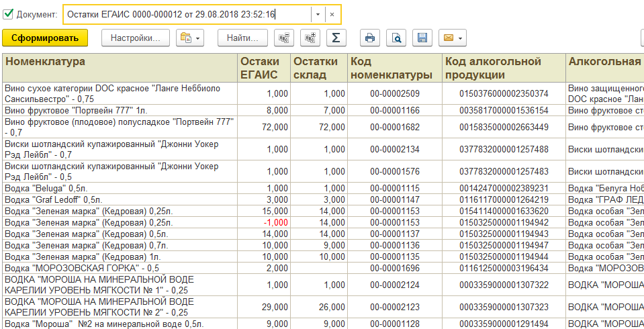
Task: Select the Код алкогольной продукции column header
Action: click(504, 68)
